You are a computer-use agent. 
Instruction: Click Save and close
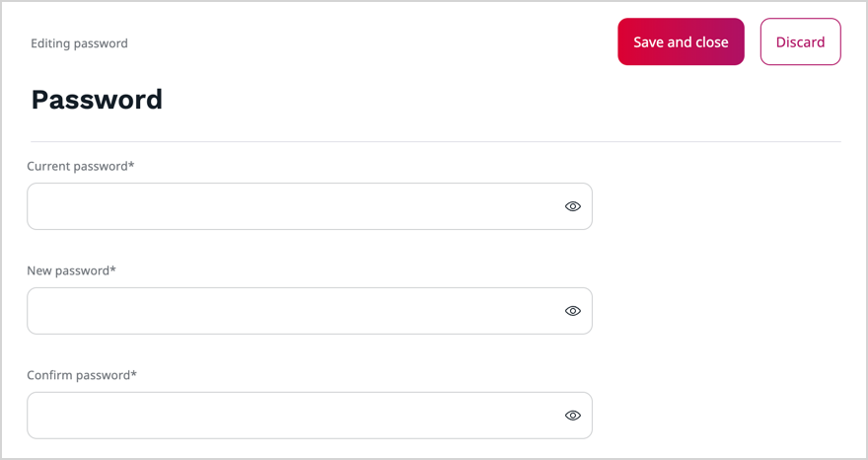681,42
